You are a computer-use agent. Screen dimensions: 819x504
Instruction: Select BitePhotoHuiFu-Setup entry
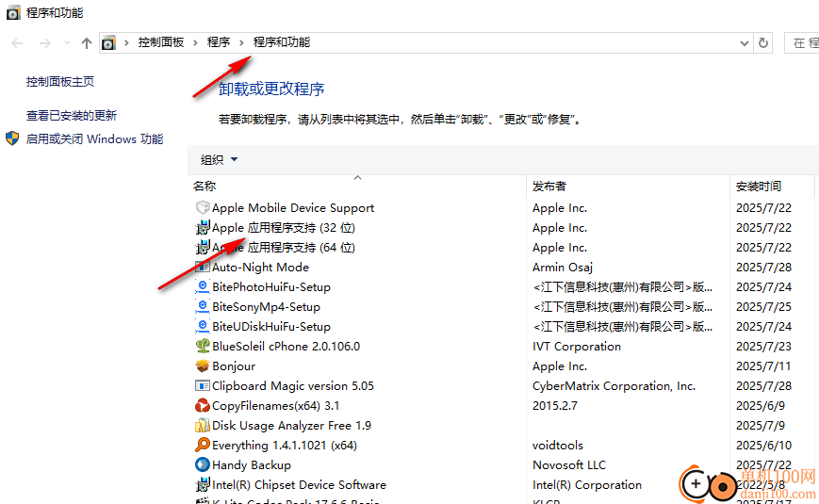(271, 286)
